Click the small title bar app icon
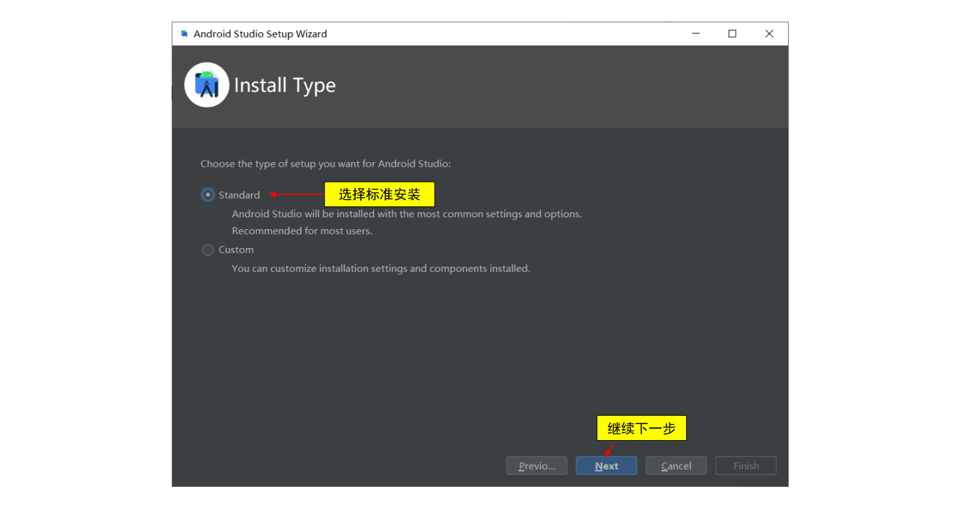 click(x=184, y=34)
